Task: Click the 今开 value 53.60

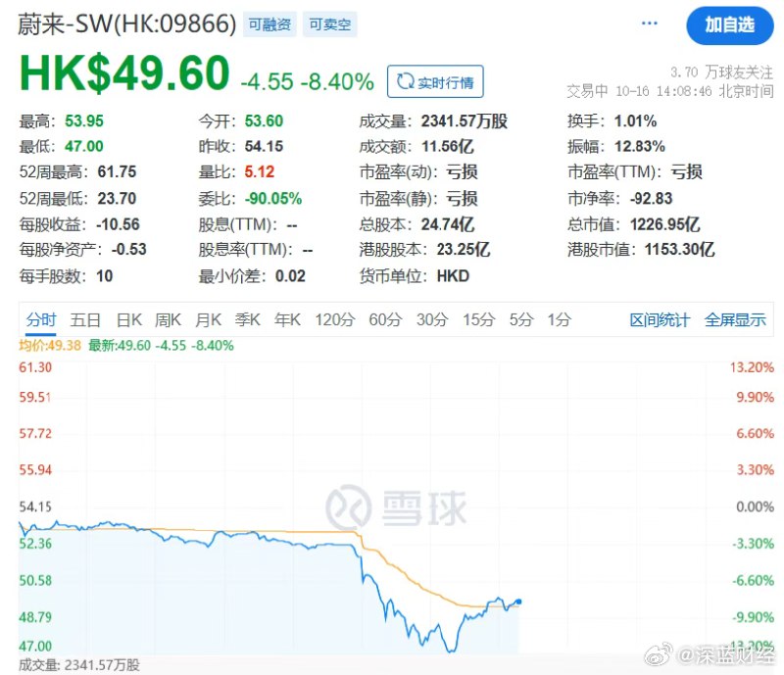Action: click(264, 121)
